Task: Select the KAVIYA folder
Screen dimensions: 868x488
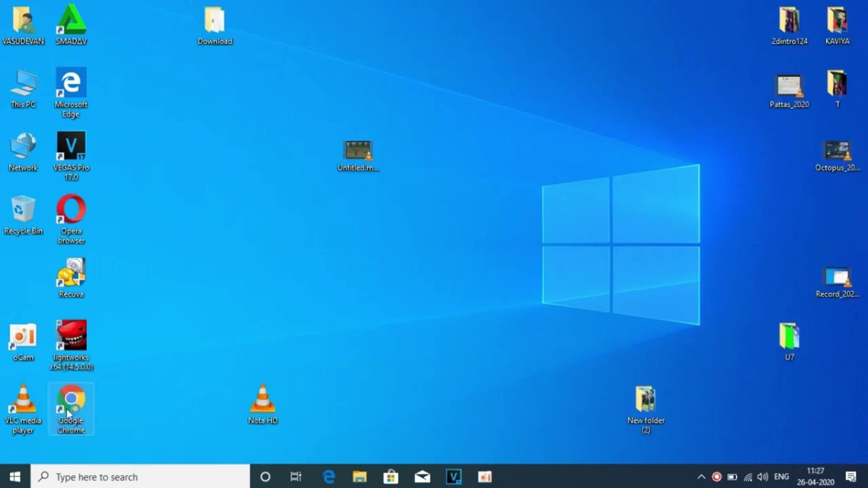Action: coord(837,26)
